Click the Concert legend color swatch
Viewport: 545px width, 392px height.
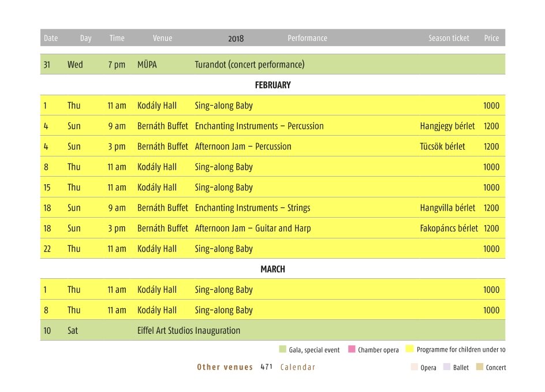coord(480,367)
